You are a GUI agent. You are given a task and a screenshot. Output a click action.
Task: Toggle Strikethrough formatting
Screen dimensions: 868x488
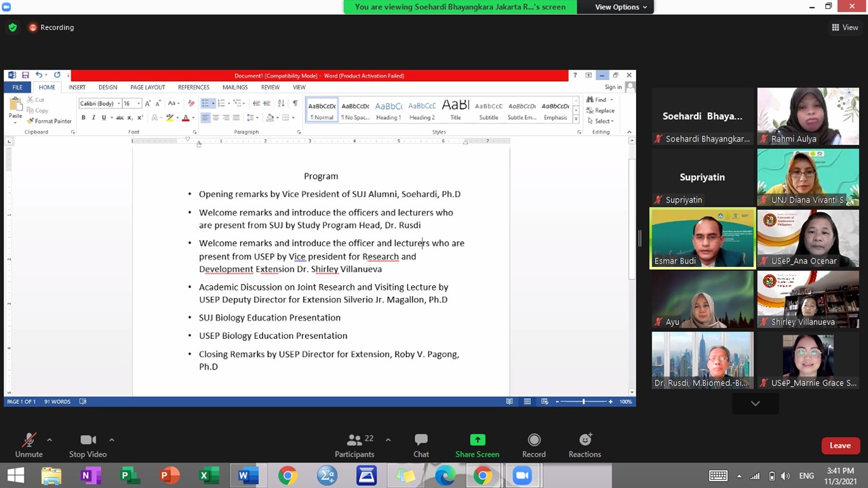point(119,118)
